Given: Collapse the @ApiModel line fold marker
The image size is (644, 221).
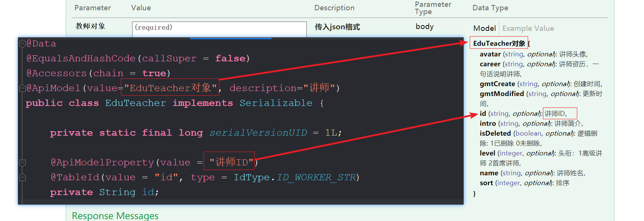Looking at the screenshot, I should (22, 88).
